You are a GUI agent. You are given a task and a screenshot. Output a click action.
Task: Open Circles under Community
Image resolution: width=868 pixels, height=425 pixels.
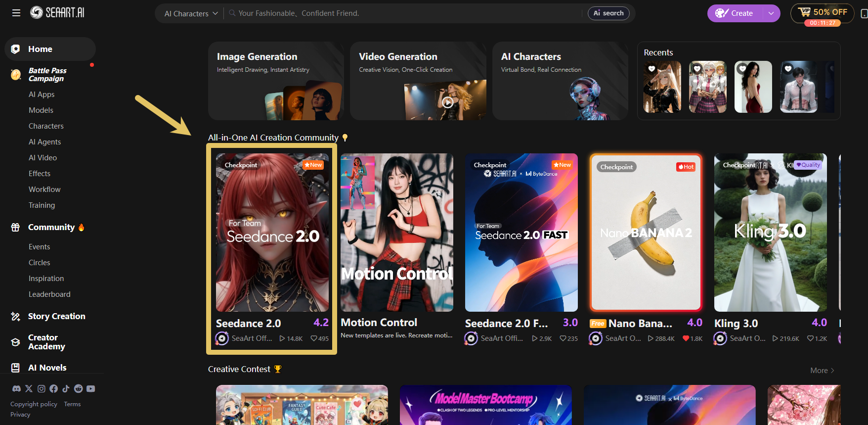(x=40, y=263)
